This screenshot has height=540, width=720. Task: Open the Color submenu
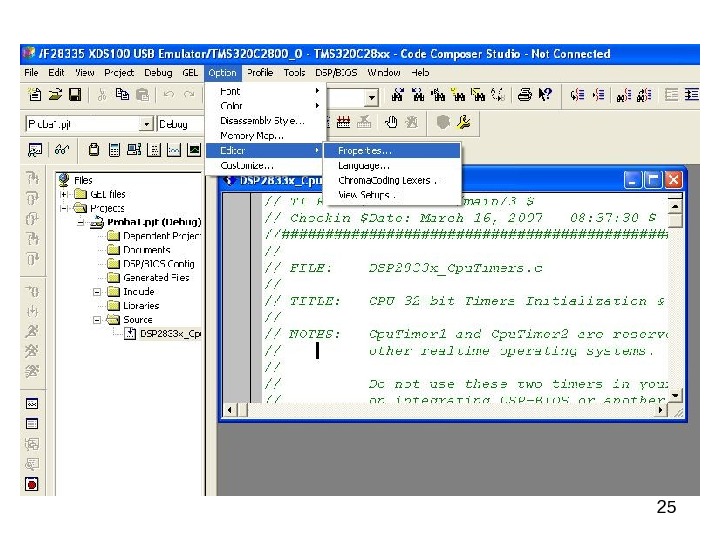[265, 106]
